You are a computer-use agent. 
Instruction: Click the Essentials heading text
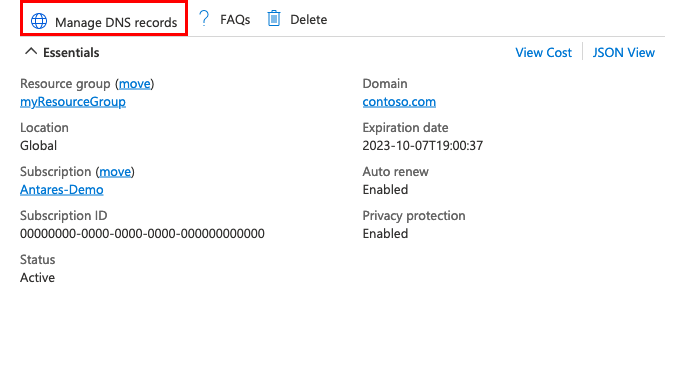pyautogui.click(x=71, y=52)
